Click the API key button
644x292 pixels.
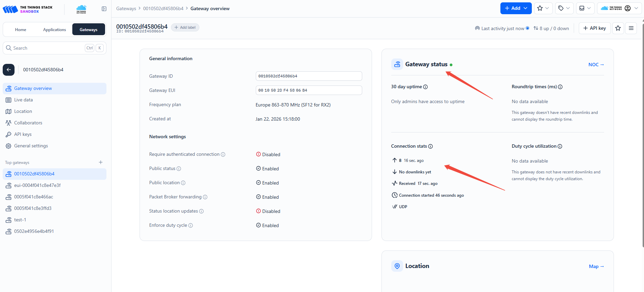(594, 28)
